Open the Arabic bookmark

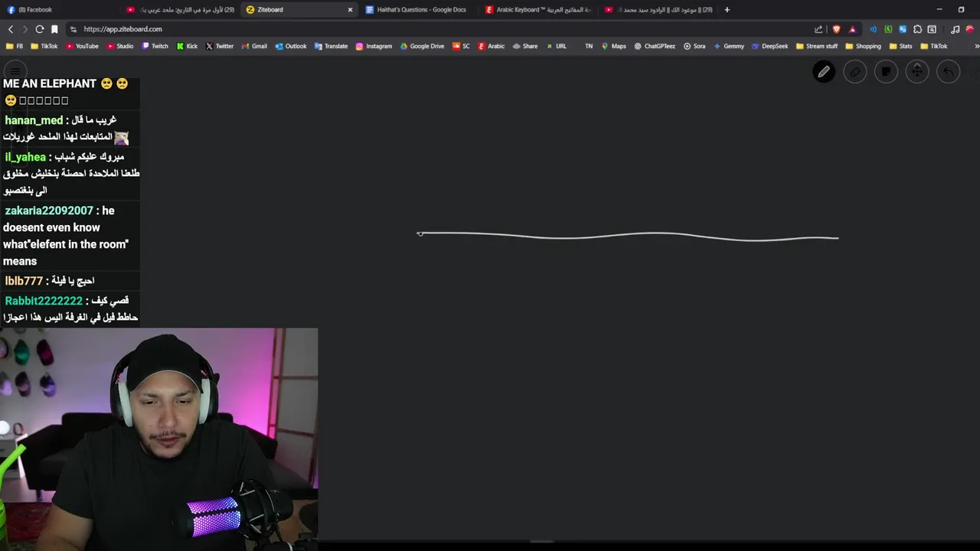pos(492,46)
